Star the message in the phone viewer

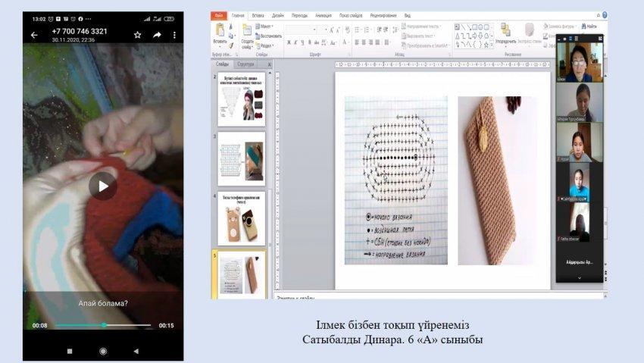pos(138,35)
